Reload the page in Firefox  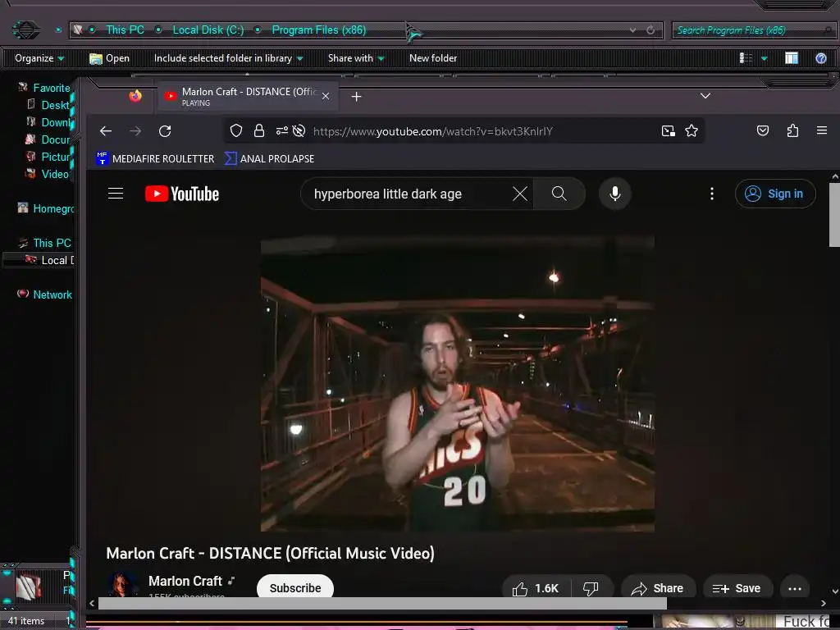[x=165, y=130]
